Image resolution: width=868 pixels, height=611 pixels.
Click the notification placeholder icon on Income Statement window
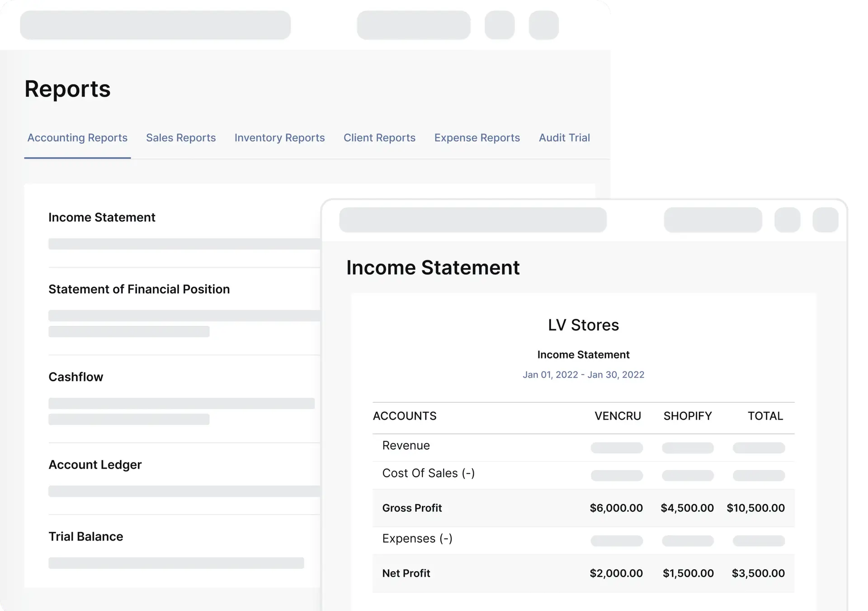tap(788, 220)
